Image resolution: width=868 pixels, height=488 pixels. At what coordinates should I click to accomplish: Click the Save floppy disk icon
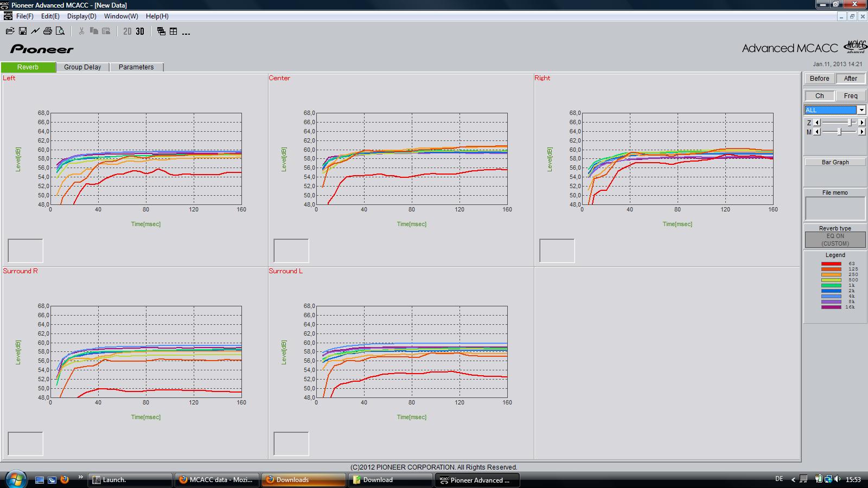pos(23,31)
